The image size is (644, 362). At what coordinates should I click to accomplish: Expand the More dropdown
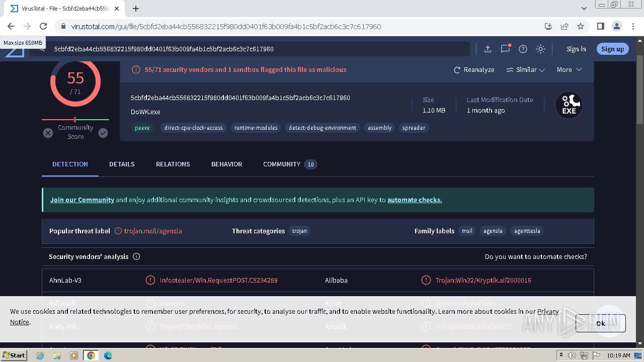(569, 70)
